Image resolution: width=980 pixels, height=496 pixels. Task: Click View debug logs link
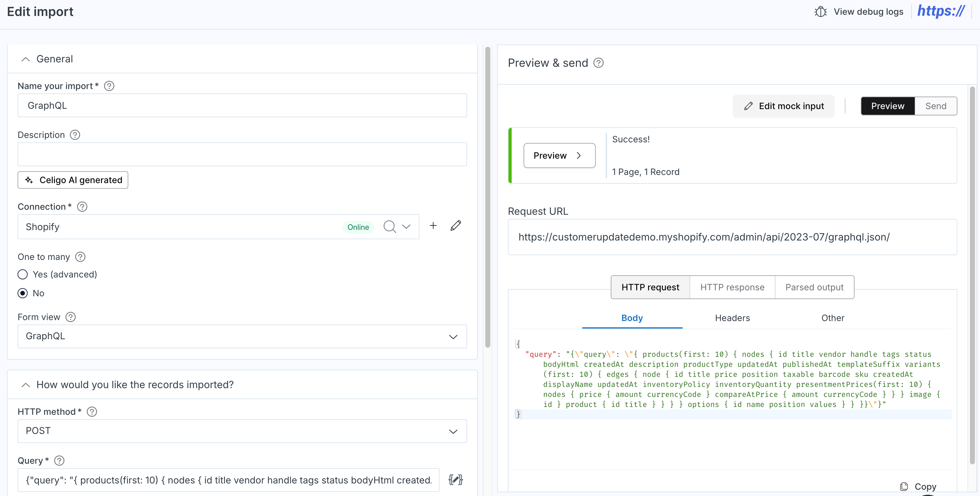point(859,12)
